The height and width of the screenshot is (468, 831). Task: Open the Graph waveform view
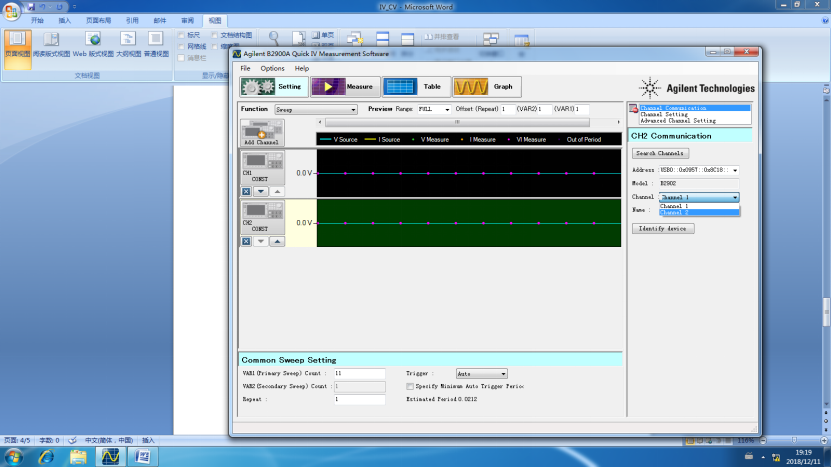(x=487, y=86)
